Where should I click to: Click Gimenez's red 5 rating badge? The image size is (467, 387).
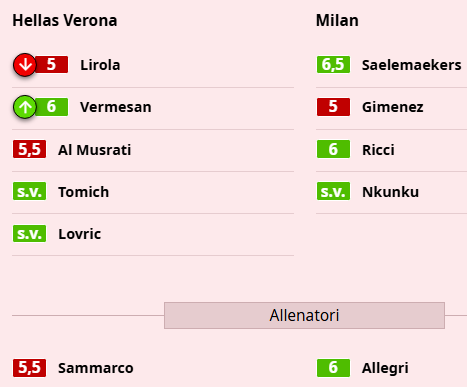pyautogui.click(x=333, y=107)
